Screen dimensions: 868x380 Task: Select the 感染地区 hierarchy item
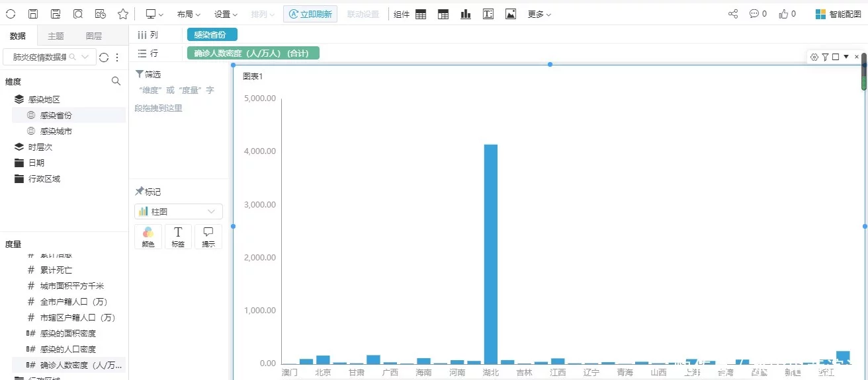(x=44, y=99)
